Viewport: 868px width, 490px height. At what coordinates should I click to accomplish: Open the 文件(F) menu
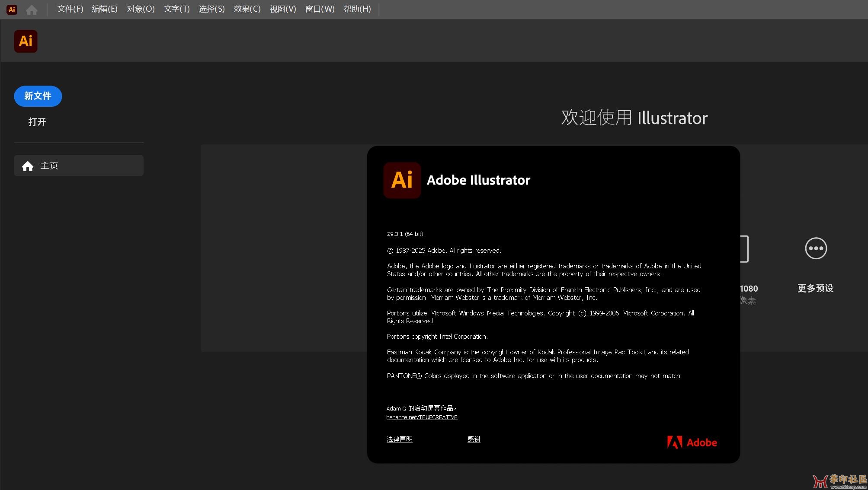(70, 9)
